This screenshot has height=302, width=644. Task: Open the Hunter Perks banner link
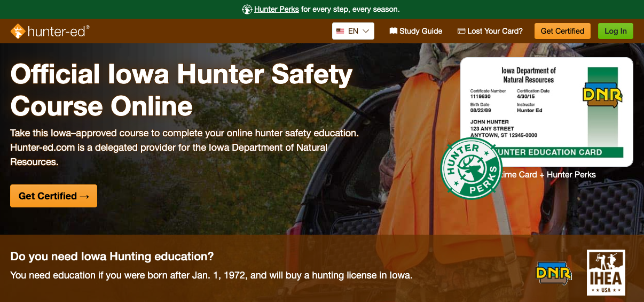[x=276, y=9]
